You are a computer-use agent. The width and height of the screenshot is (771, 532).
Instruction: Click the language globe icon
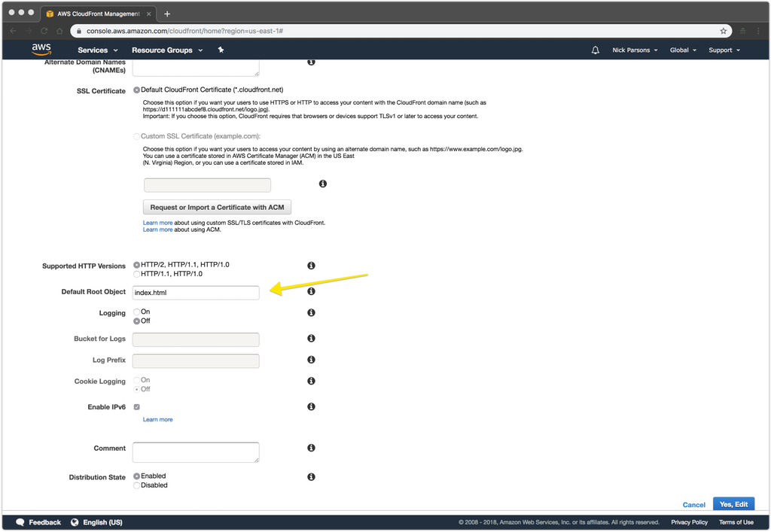pos(75,522)
